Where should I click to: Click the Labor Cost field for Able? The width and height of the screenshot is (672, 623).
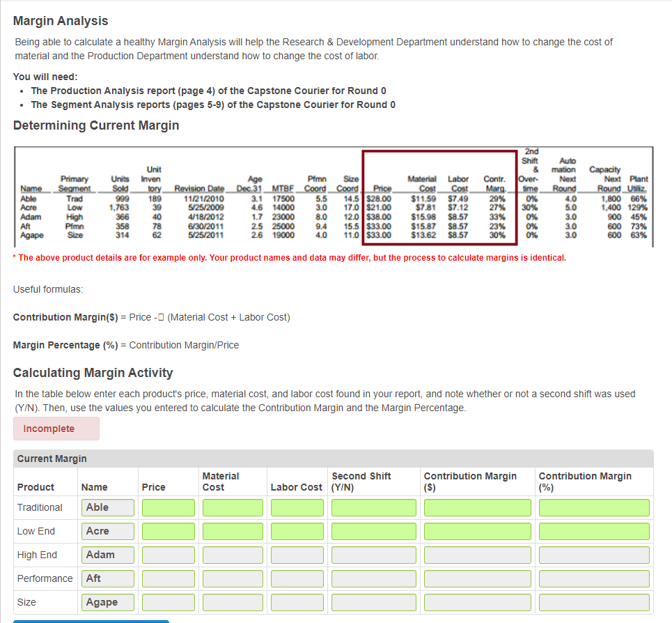297,507
